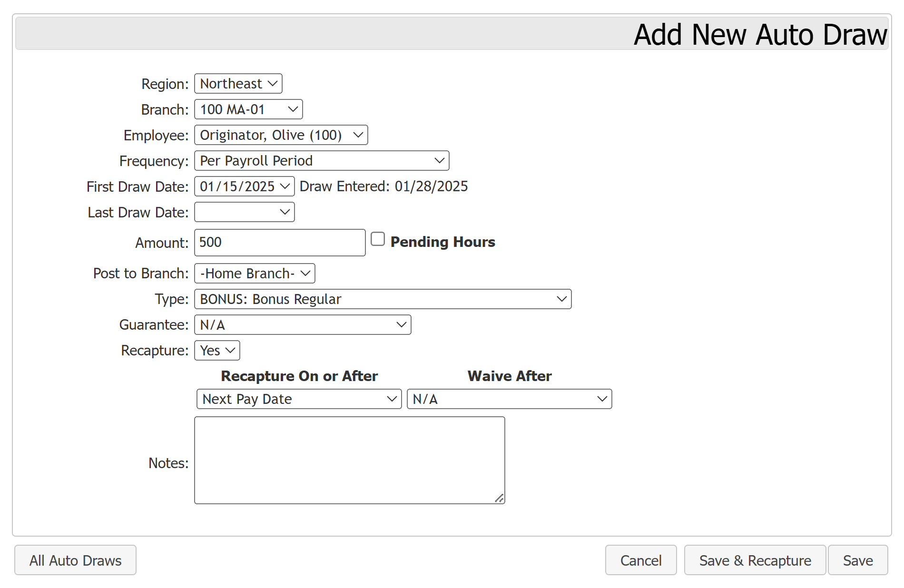904x588 pixels.
Task: Open the Frequency dropdown Per Payroll Period
Action: click(x=322, y=161)
